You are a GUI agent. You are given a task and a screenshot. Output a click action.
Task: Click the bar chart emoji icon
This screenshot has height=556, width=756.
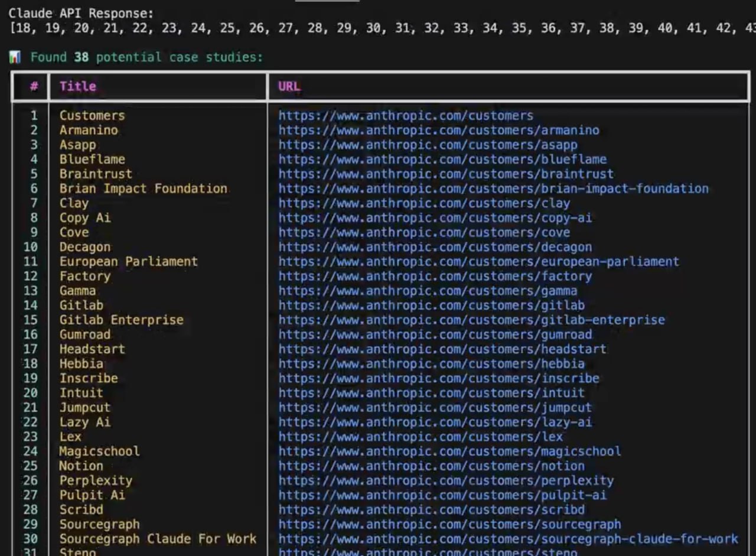click(x=15, y=57)
